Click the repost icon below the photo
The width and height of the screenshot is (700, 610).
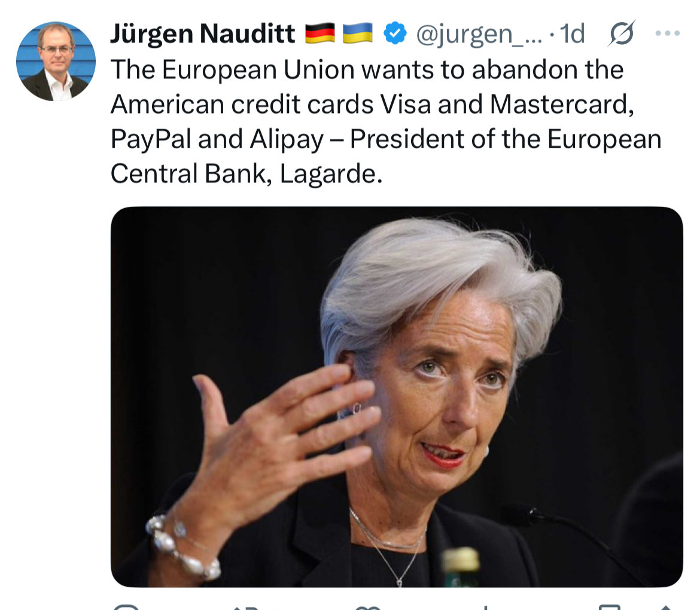pos(245,608)
